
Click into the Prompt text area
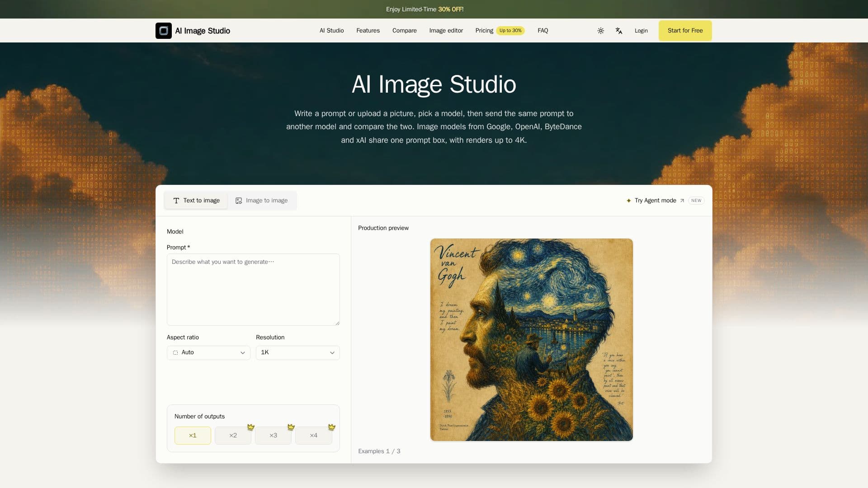[x=253, y=290]
